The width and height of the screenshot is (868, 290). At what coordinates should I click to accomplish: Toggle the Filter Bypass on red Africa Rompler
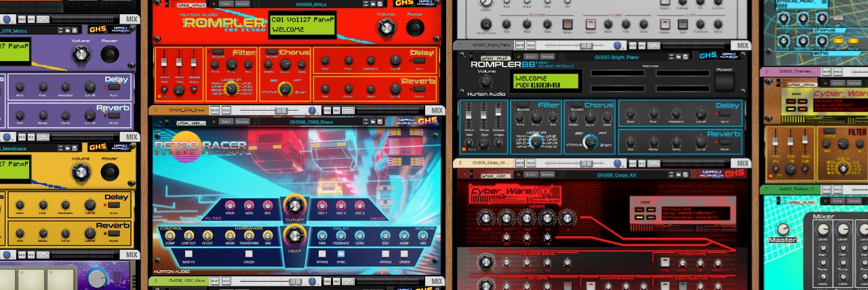(x=216, y=51)
